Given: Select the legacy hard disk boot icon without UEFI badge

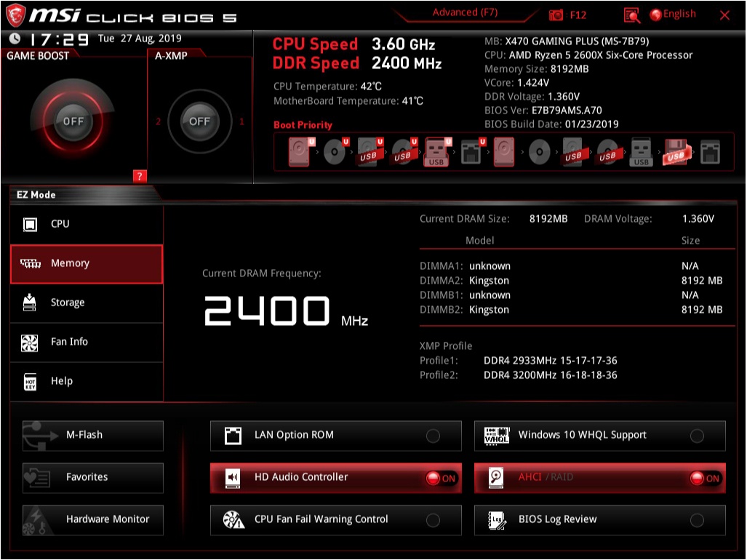Looking at the screenshot, I should pyautogui.click(x=504, y=152).
